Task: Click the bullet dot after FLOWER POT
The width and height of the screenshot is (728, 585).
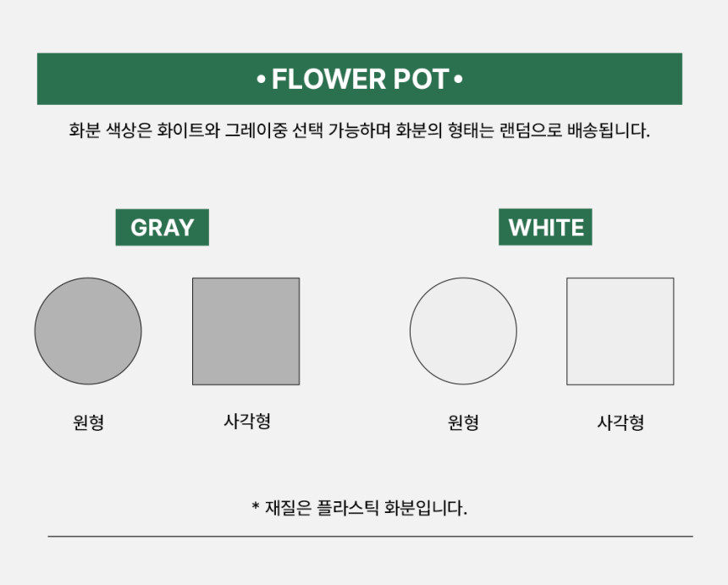Action: (458, 80)
